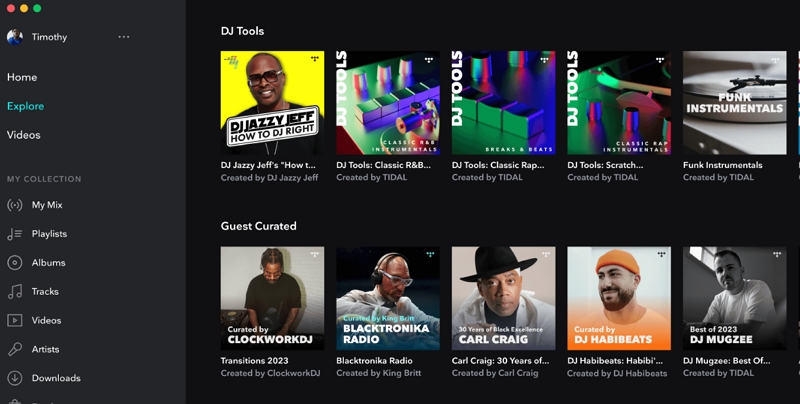Click "Created by Carl Craig" text

(495, 373)
